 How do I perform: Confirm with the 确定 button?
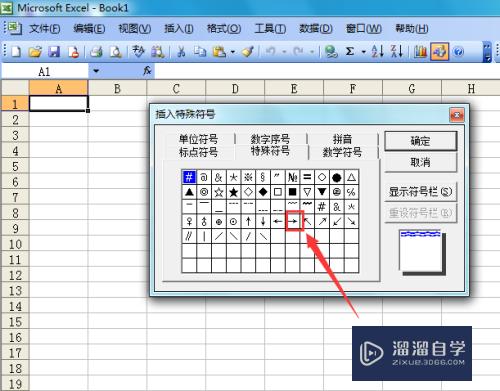pyautogui.click(x=420, y=141)
